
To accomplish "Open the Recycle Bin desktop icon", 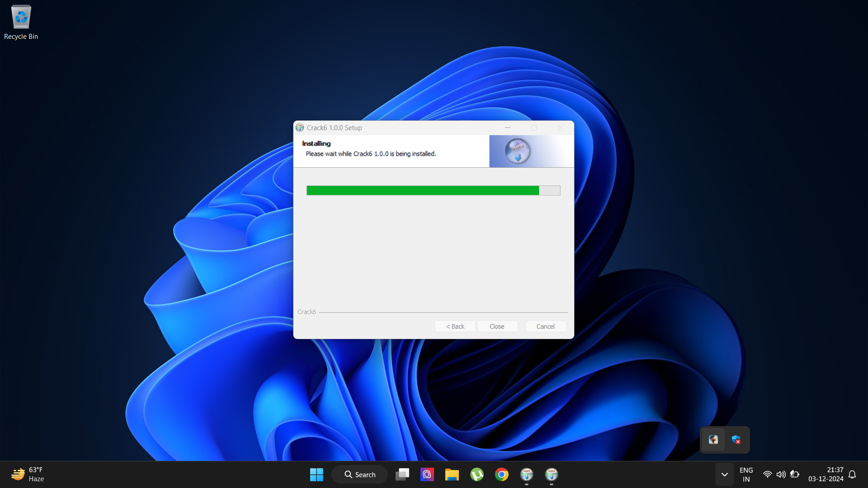I will click(21, 22).
